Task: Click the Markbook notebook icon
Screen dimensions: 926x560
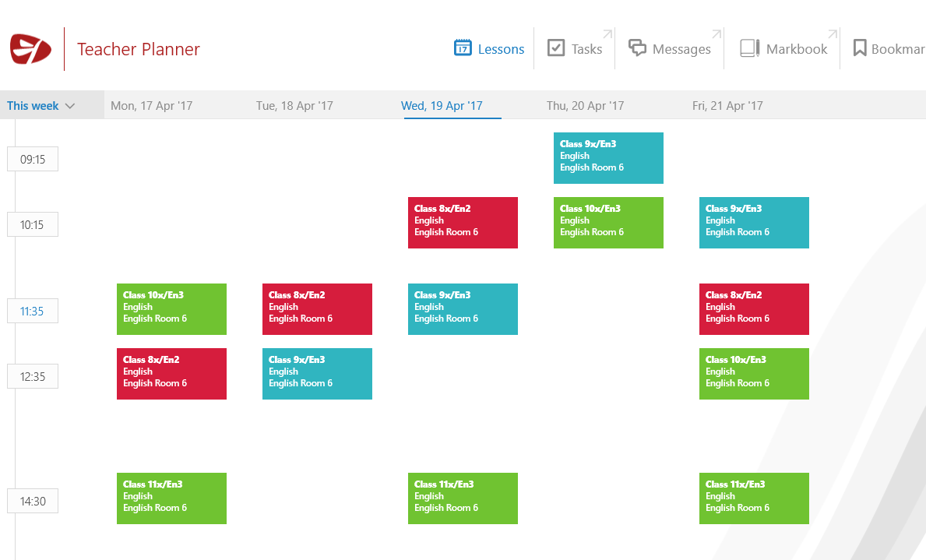Action: (x=749, y=48)
